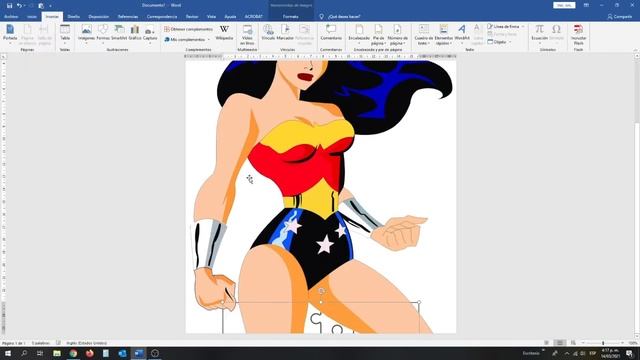Open Outlook from the taskbar

coord(122,353)
